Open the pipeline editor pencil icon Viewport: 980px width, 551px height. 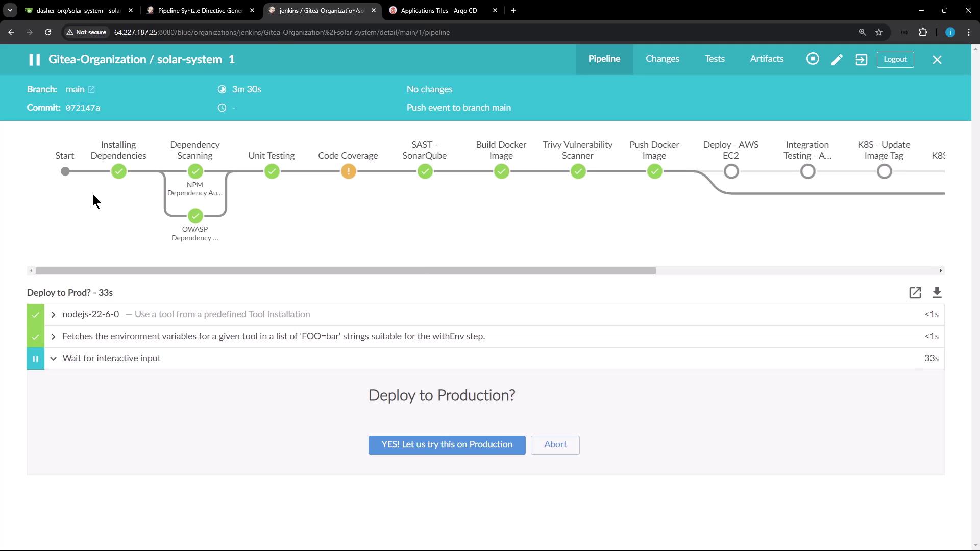point(837,60)
